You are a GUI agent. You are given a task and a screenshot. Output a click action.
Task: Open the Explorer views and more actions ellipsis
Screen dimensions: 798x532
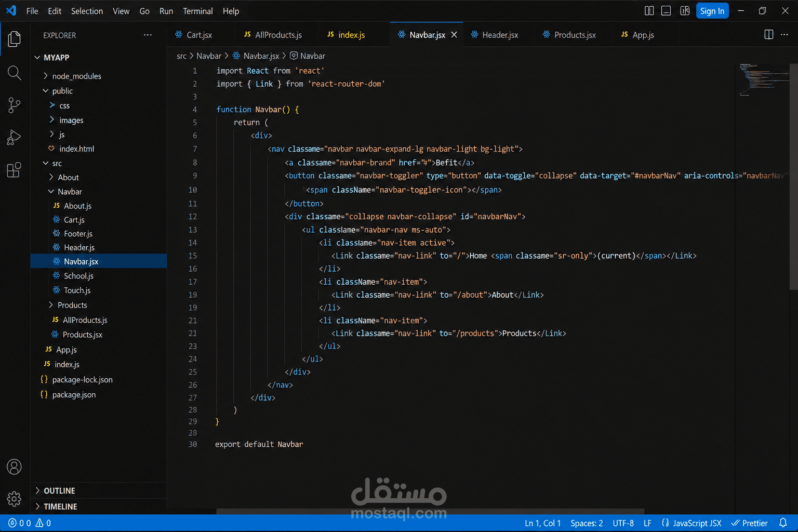click(148, 35)
